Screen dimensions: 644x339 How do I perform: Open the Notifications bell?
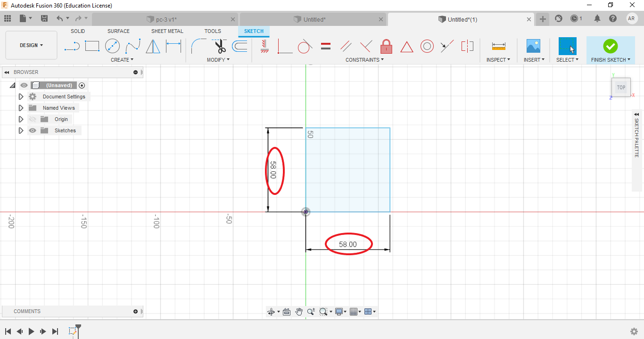click(x=597, y=19)
